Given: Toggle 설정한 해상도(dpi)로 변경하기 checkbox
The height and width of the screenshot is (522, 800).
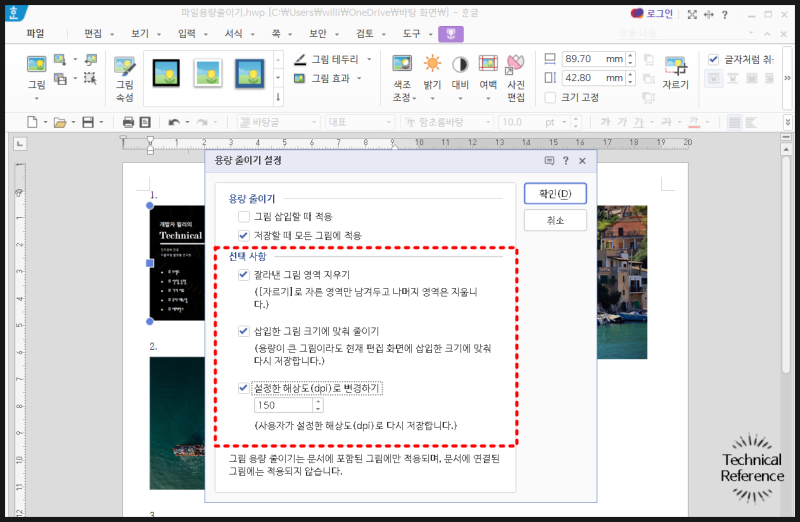Looking at the screenshot, I should (244, 388).
